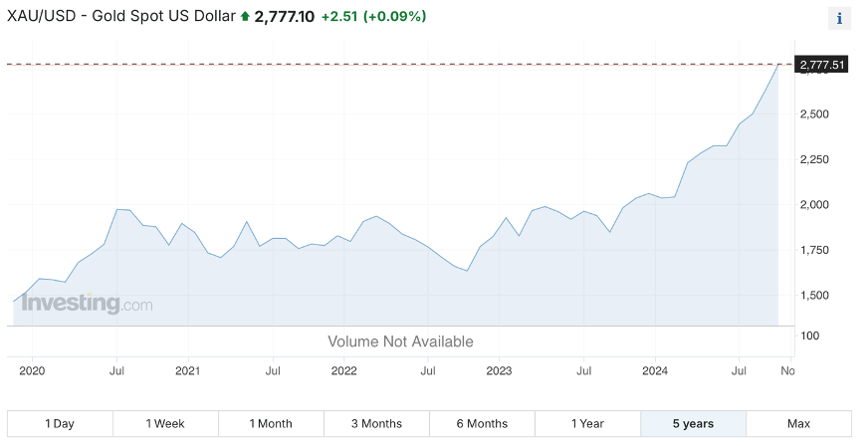Click the 2024 label on time axis
Screen dimensions: 868x446
coord(654,371)
